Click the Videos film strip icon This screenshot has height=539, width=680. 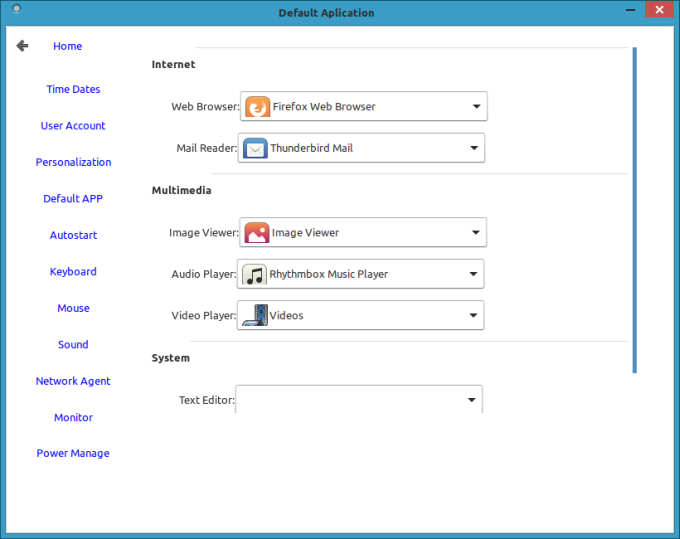pos(254,315)
